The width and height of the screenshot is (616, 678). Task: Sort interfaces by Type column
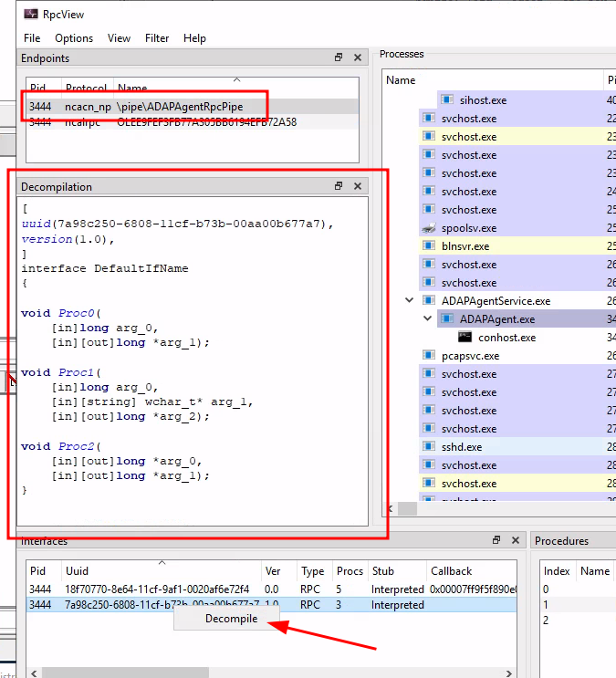click(315, 570)
